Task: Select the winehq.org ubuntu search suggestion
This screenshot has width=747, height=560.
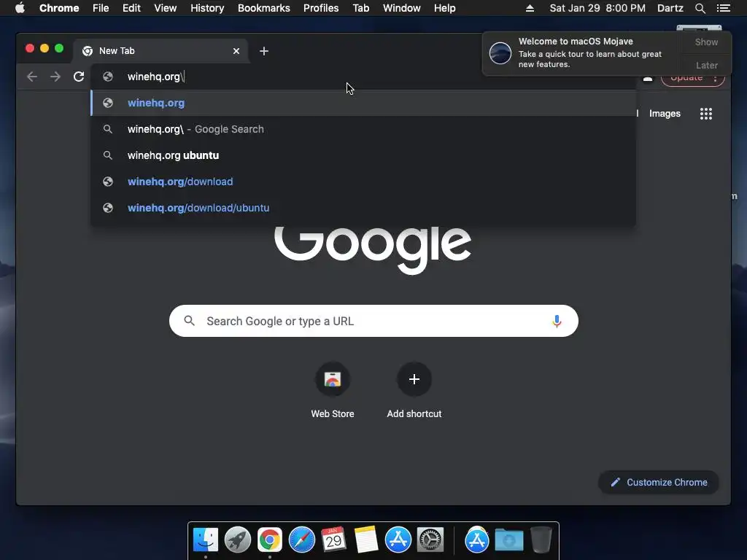Action: pos(363,155)
